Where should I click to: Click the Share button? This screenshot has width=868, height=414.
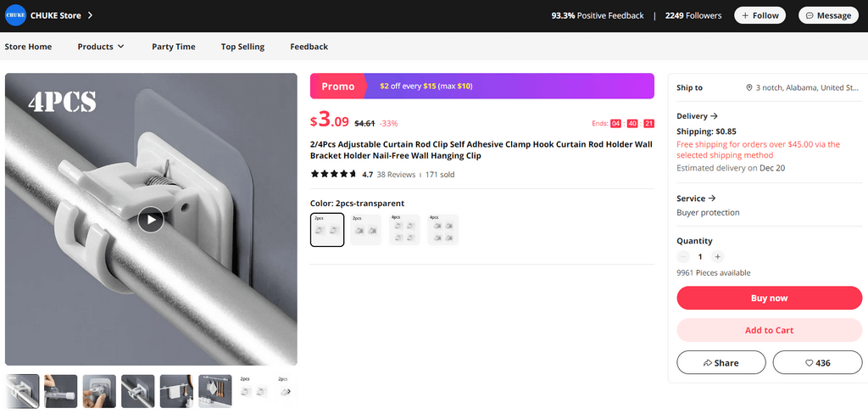coord(721,362)
